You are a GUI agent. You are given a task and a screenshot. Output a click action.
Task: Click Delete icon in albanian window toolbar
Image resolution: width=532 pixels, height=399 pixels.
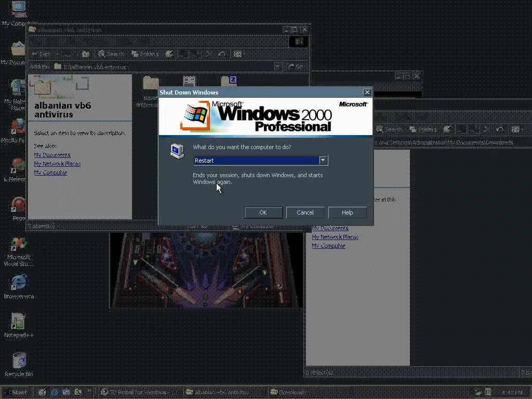click(209, 54)
